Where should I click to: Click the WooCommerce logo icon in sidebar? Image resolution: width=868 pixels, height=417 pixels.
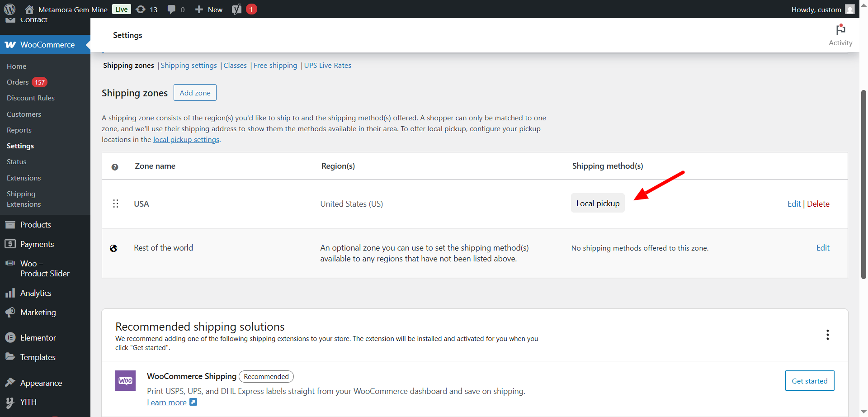(x=10, y=45)
